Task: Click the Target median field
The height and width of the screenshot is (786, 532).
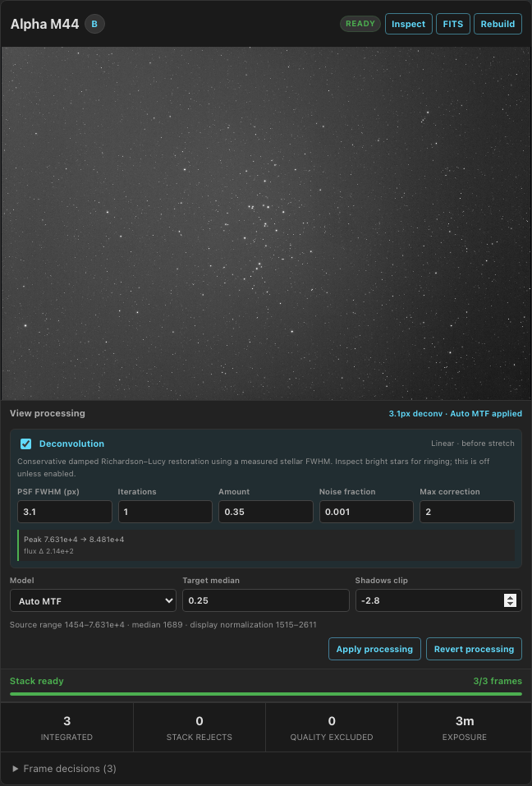Action: tap(265, 600)
